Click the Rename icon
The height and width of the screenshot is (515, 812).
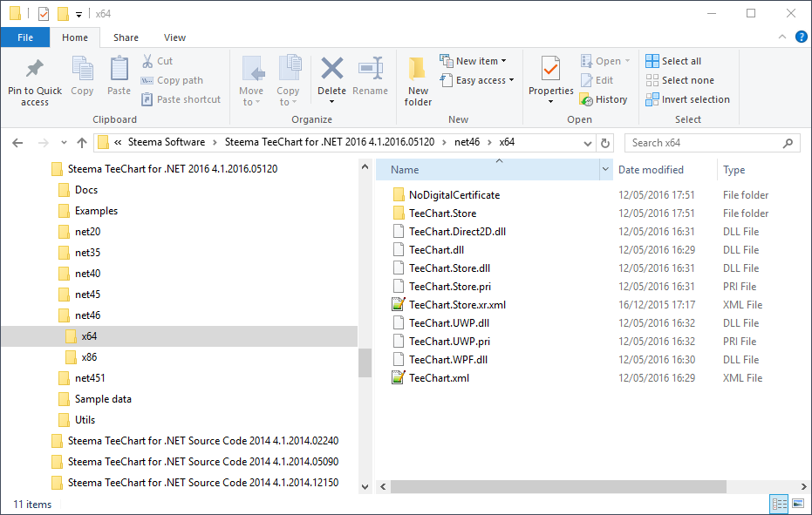[x=371, y=69]
